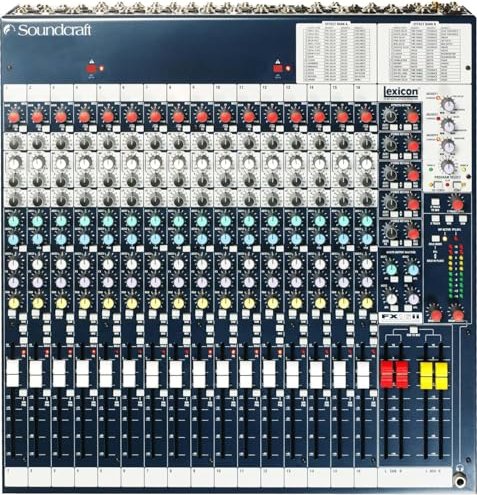This screenshot has height=495, width=477.
Task: Mute channel 7 with its mute button
Action: [153, 314]
